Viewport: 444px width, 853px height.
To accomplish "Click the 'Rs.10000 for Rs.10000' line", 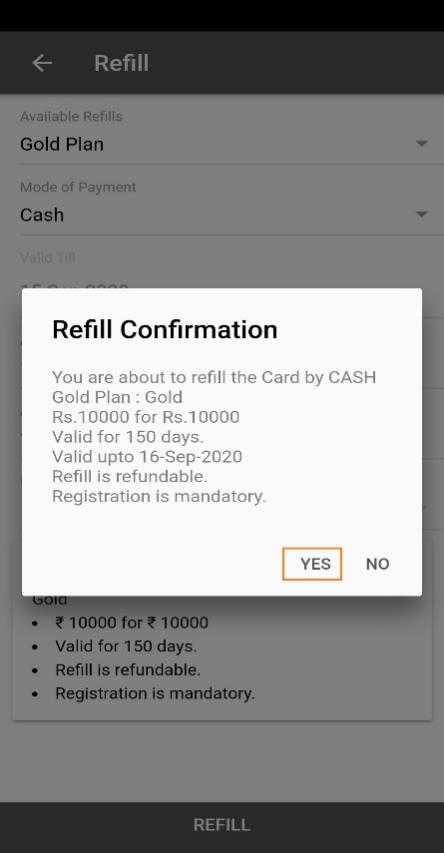I will point(146,417).
